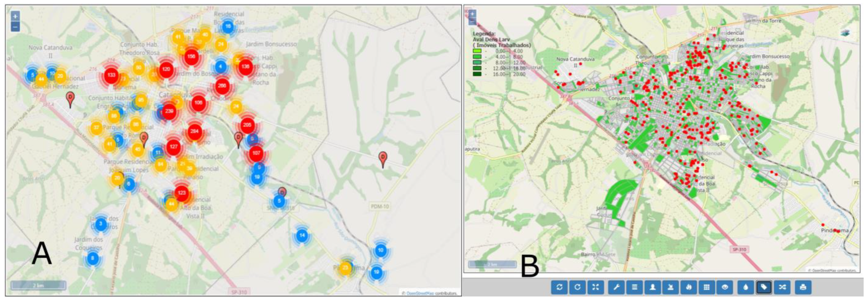This screenshot has width=868, height=303.
Task: Open the wrench tools button
Action: pos(617,287)
